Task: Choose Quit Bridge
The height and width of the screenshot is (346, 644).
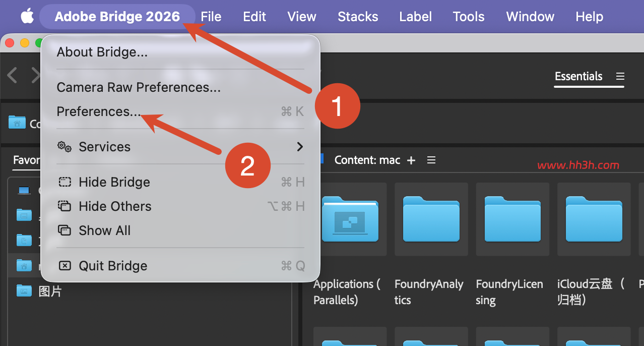Action: tap(180, 266)
